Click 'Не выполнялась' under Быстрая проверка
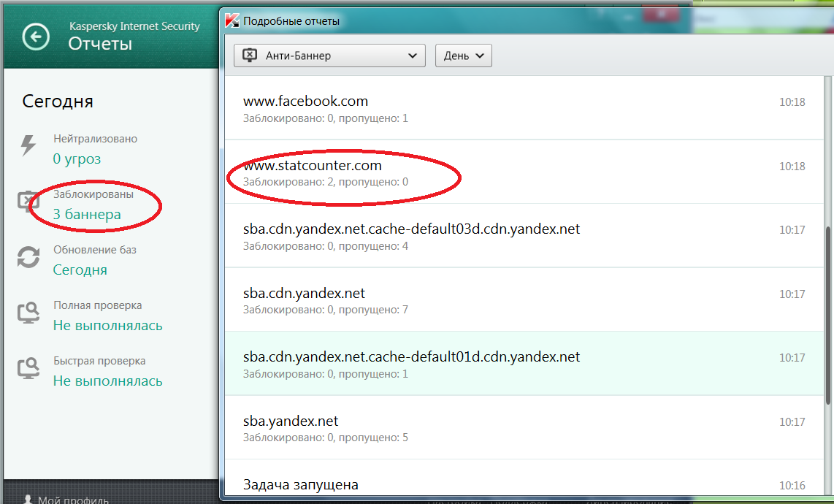Viewport: 834px width, 504px height. tap(107, 381)
